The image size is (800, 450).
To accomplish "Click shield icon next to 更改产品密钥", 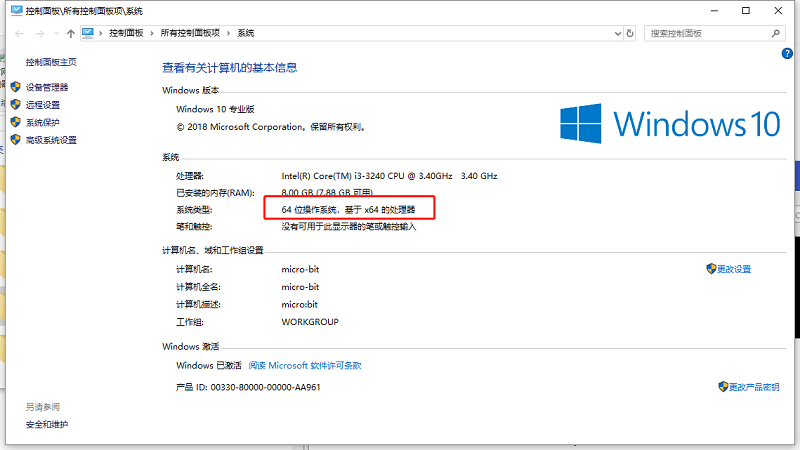I will [722, 387].
